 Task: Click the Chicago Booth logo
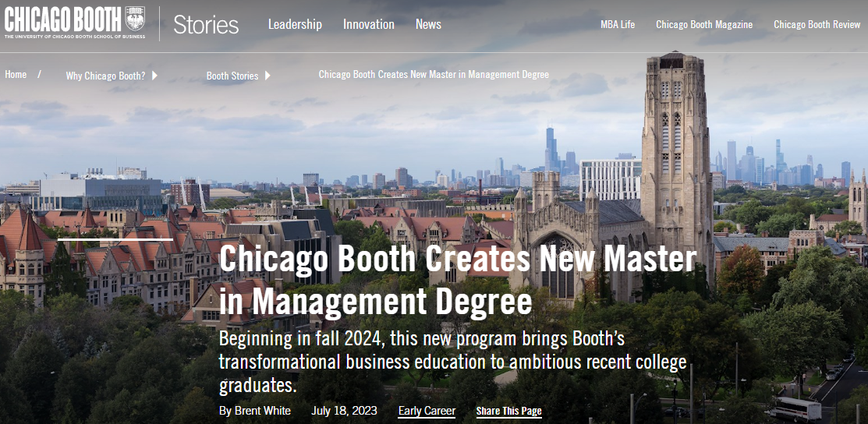(75, 22)
